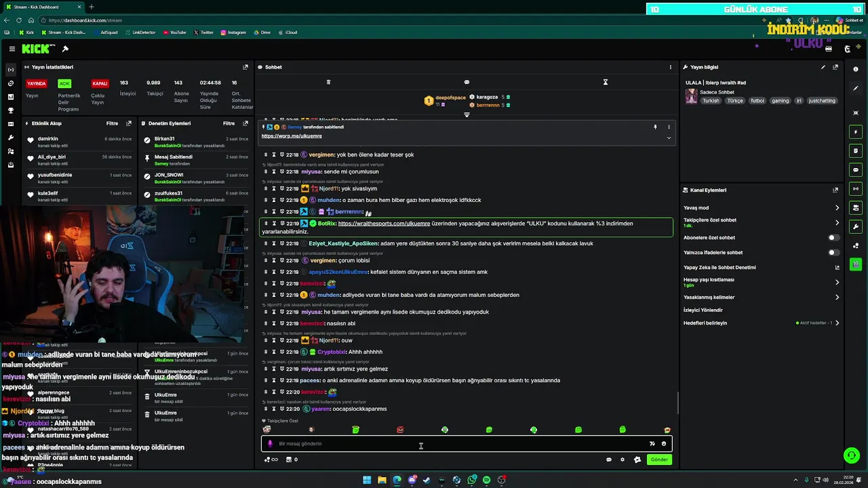Open the moderators icon in left sidebar
Viewport: 868px width, 488px height.
(10, 151)
